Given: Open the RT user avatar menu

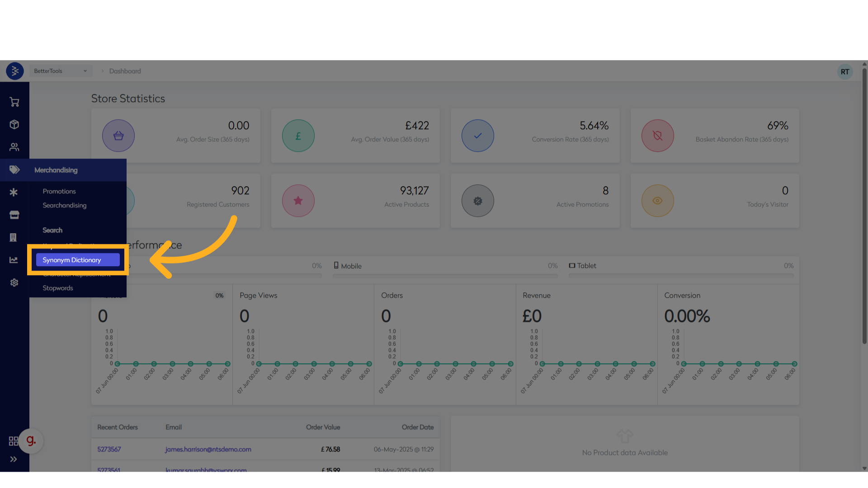Looking at the screenshot, I should 844,72.
